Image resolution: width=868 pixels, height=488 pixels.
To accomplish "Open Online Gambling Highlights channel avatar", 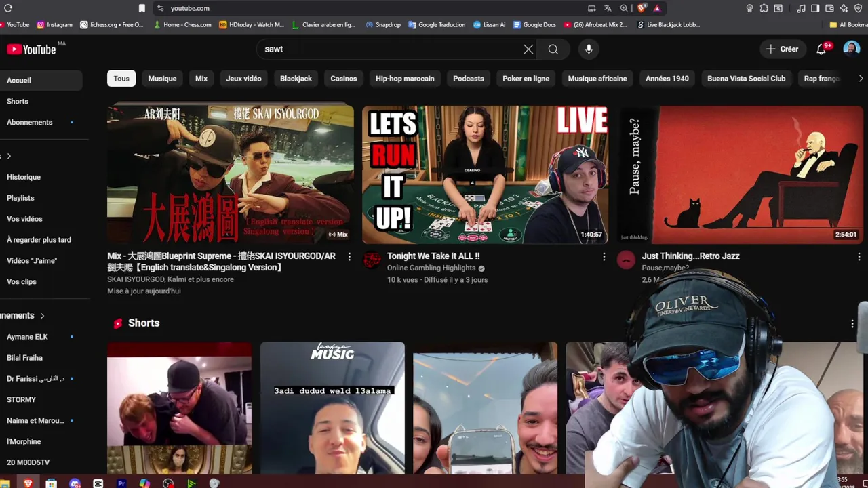I will (372, 260).
